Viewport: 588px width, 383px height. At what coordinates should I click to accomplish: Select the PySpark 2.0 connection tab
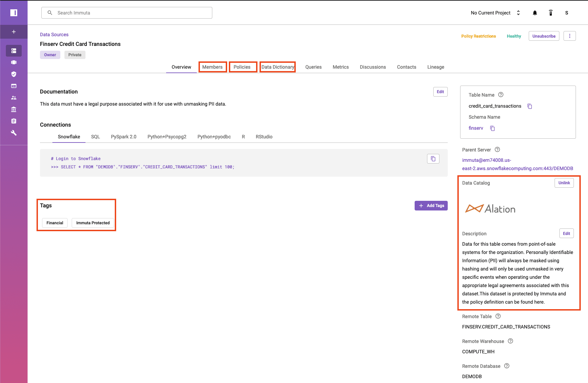point(123,137)
